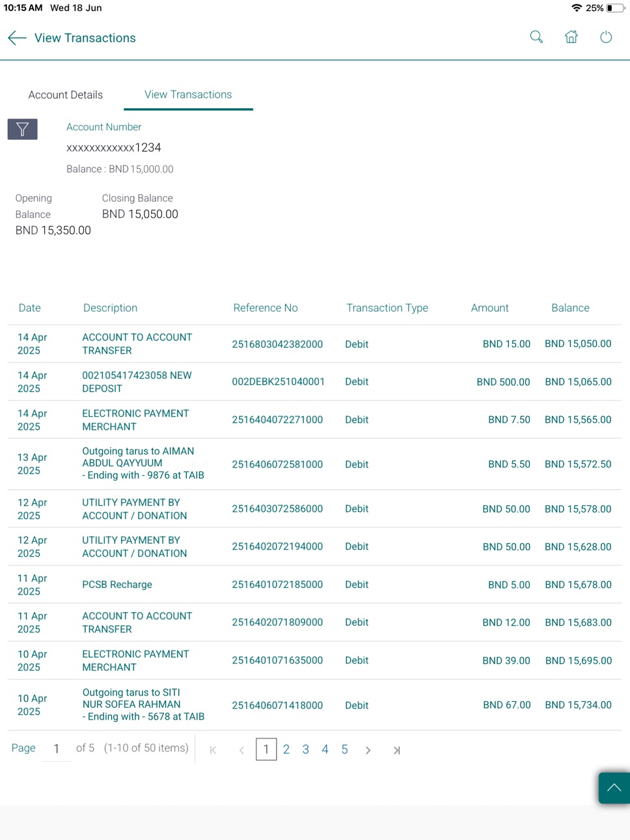Screen dimensions: 630x840
Task: Tap the power logout icon
Action: click(x=606, y=37)
